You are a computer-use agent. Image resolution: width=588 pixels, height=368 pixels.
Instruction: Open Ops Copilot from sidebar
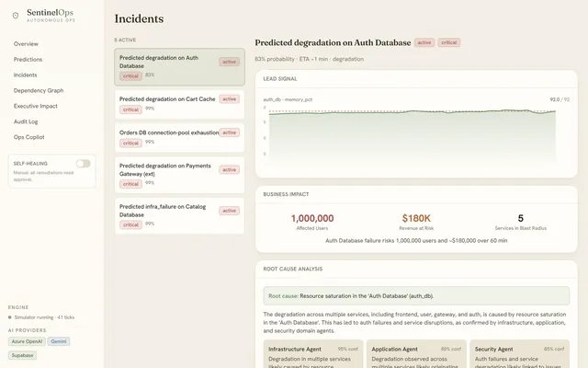(28, 137)
